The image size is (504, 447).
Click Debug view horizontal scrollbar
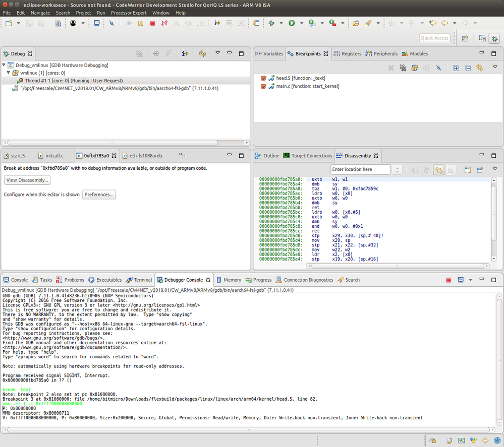pos(113,143)
